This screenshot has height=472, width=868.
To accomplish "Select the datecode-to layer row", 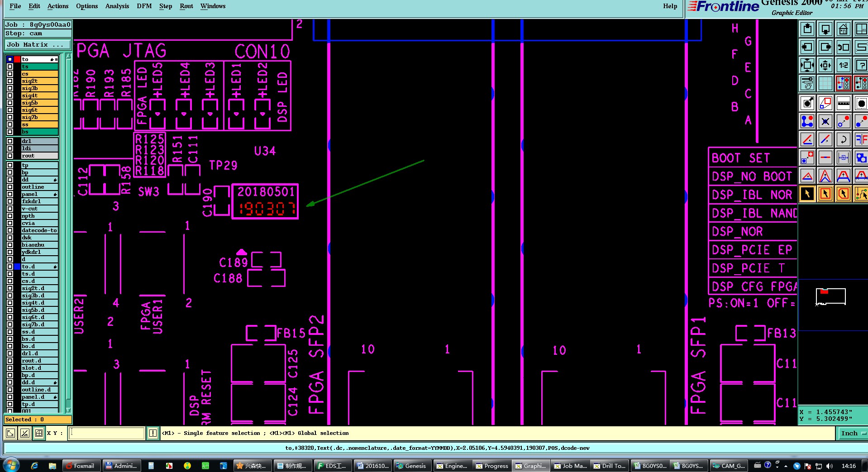I will point(39,230).
